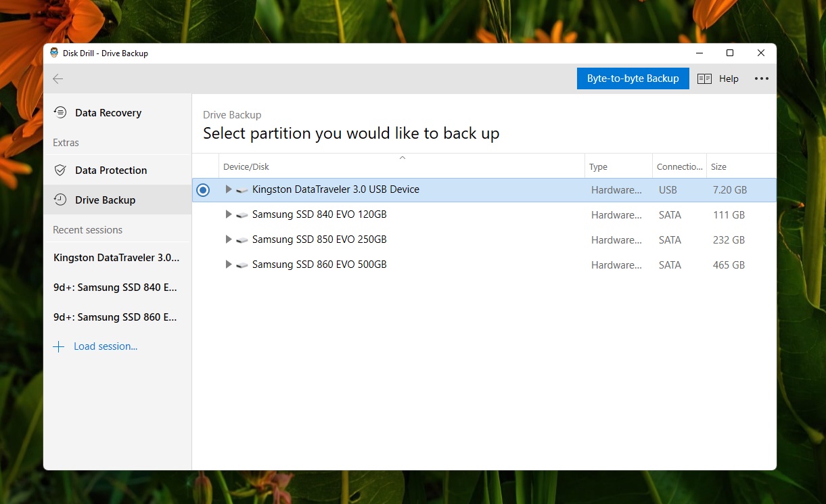Image resolution: width=826 pixels, height=504 pixels.
Task: Click the Help book icon
Action: (x=704, y=78)
